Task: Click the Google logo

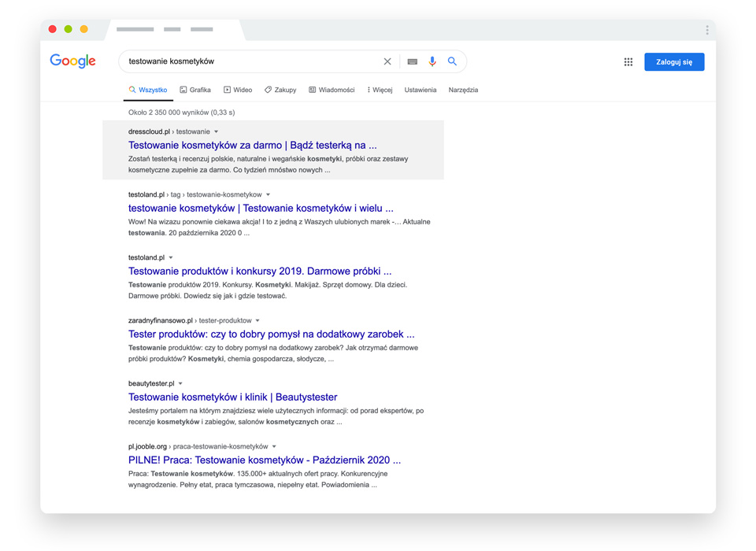Action: 72,61
